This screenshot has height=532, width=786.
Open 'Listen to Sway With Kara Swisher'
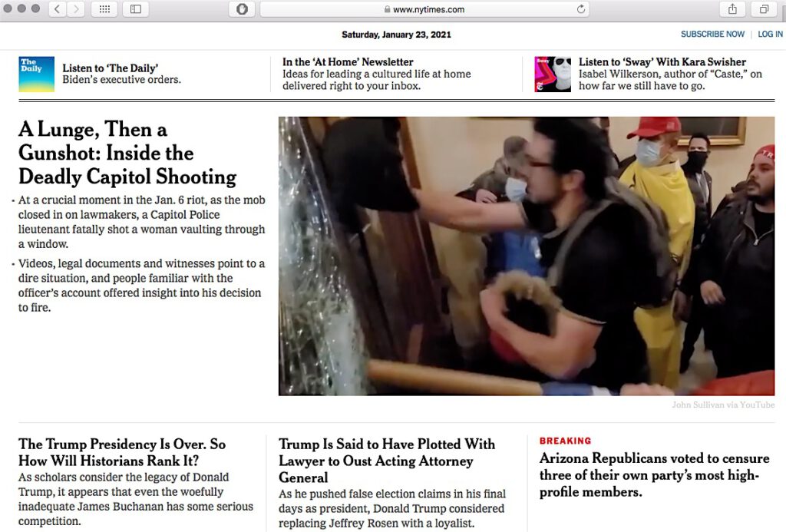(662, 61)
